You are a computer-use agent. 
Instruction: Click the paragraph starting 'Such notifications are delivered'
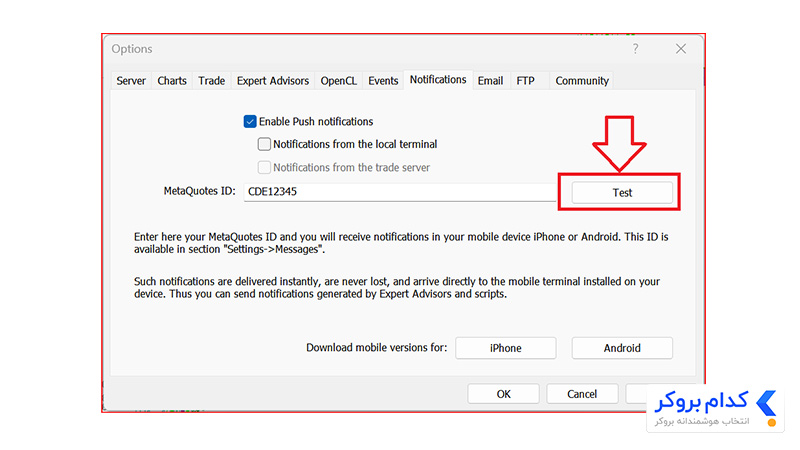[x=397, y=288]
